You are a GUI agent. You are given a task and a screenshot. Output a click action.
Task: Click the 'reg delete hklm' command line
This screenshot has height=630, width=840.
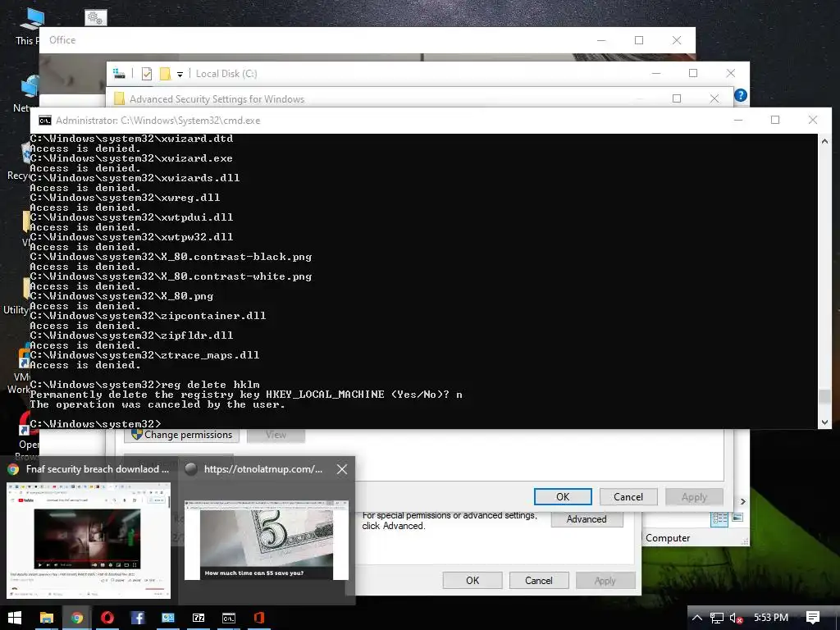pyautogui.click(x=144, y=385)
